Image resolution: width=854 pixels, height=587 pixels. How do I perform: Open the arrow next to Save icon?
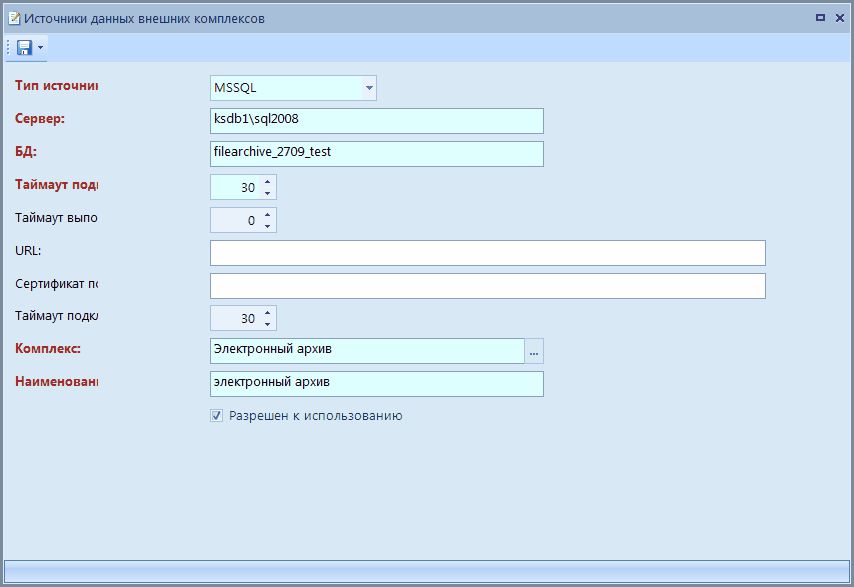click(41, 48)
